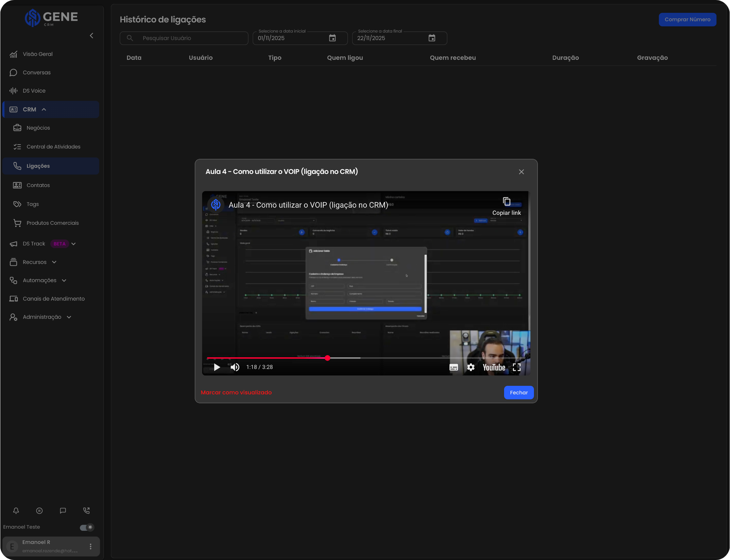Go to Negócios page
This screenshot has height=560, width=730.
(x=38, y=128)
